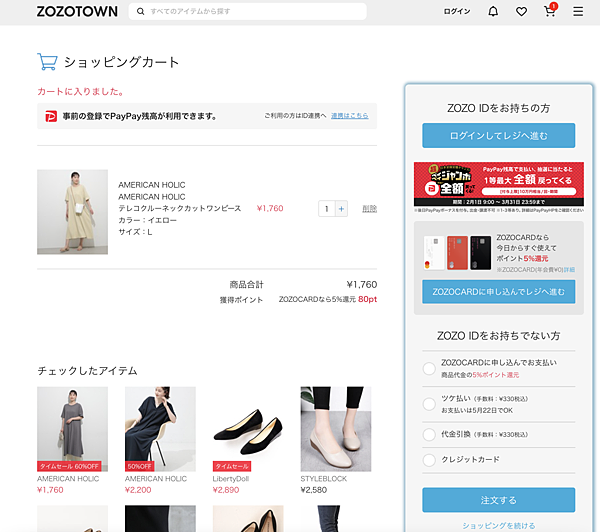
Task: Focus the item search field
Action: click(x=248, y=11)
